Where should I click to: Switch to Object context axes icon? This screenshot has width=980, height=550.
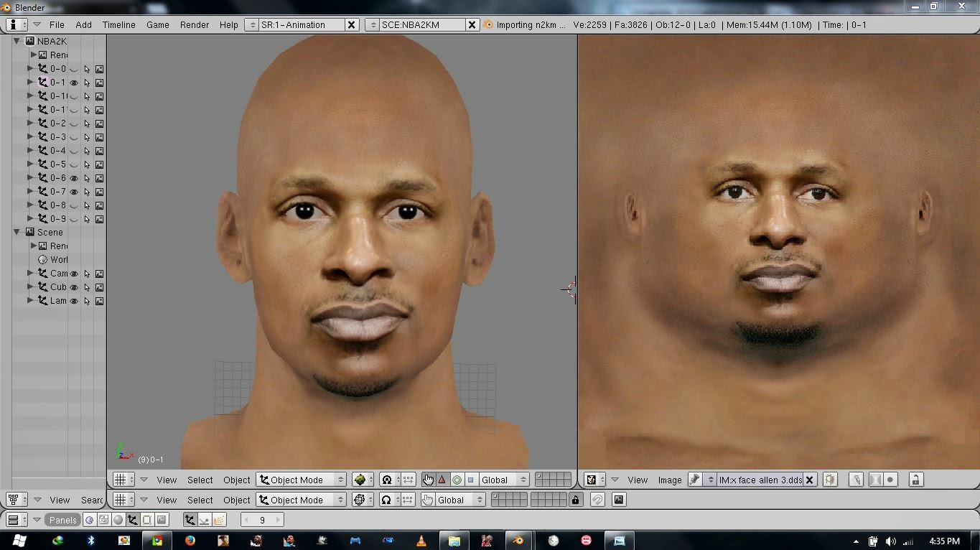tap(133, 520)
